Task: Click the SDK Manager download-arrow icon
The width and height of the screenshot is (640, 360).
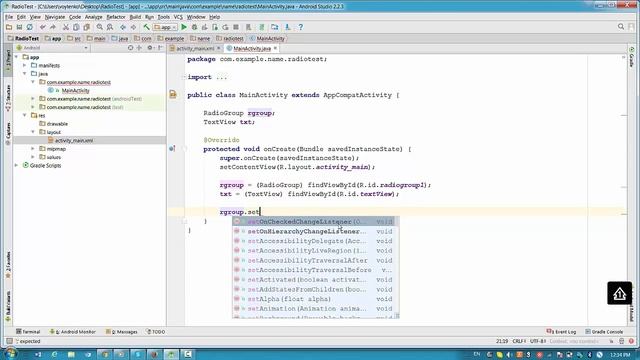Action: 288,27
